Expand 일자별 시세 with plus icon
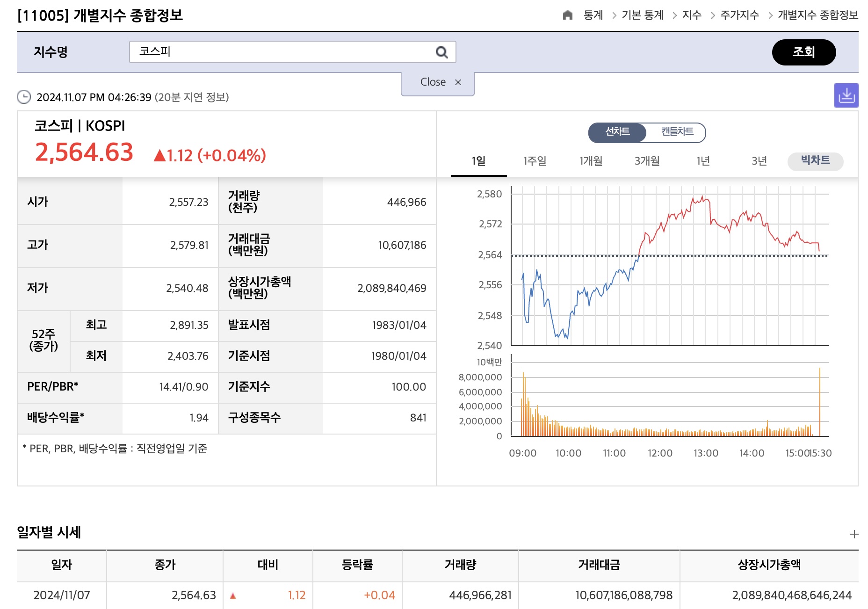The width and height of the screenshot is (868, 609). click(854, 534)
